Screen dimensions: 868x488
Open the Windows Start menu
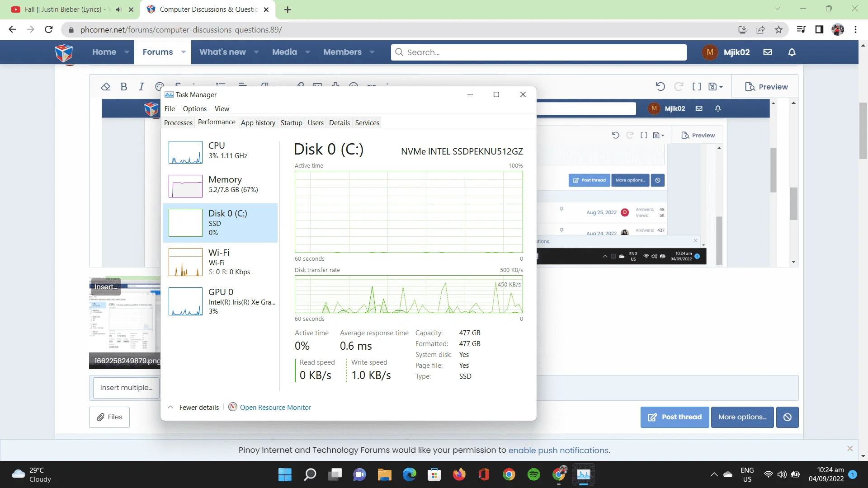point(285,474)
